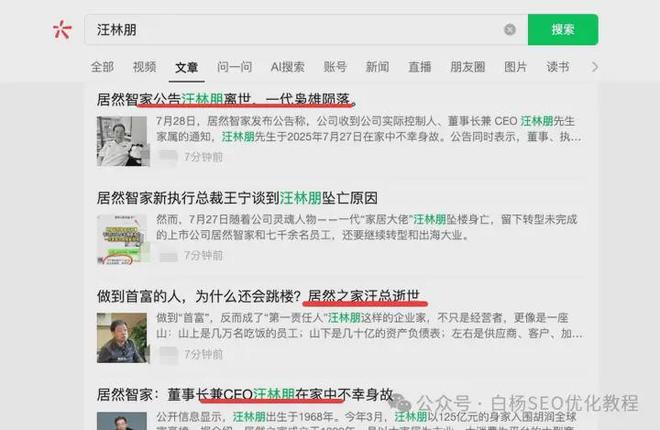This screenshot has width=660, height=430.
Task: Open article 居然智家公告汪林朋离世
Action: [225, 100]
